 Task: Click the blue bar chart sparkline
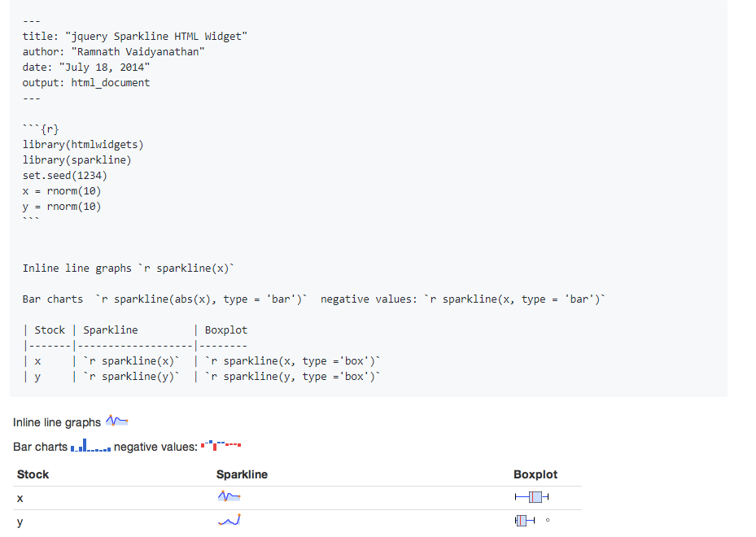[x=90, y=445]
